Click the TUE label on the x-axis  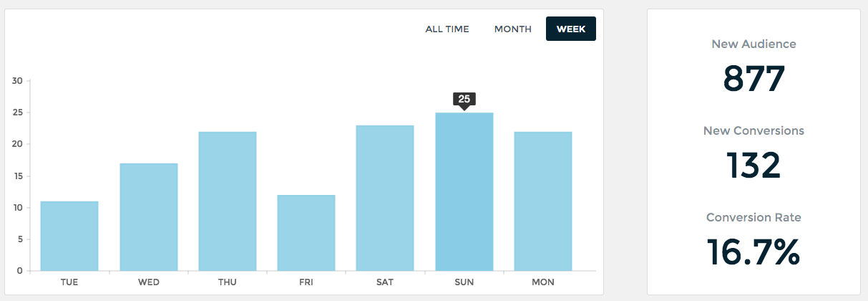click(69, 282)
